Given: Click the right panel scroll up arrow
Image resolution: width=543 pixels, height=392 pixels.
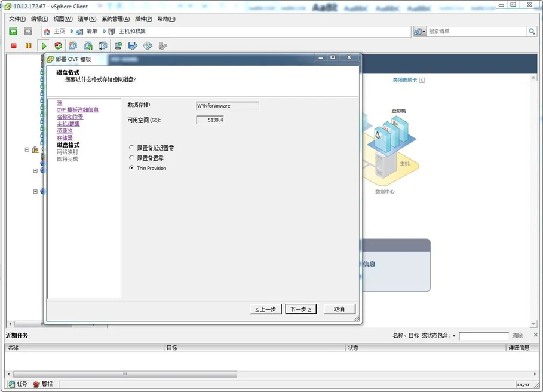Looking at the screenshot, I should pos(533,79).
